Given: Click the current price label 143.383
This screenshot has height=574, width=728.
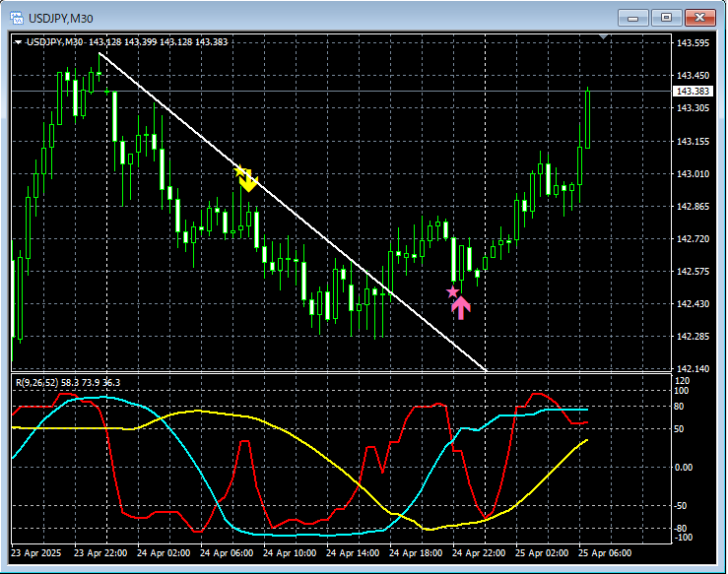Looking at the screenshot, I should (x=693, y=91).
